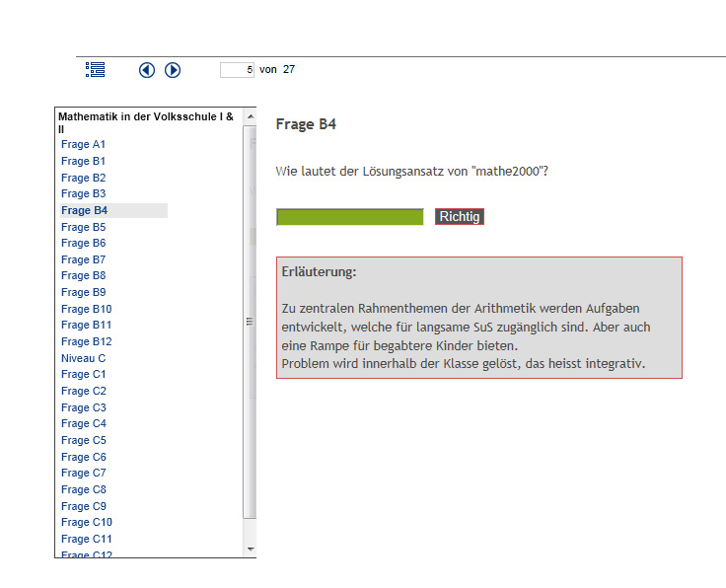Open Frage C1 in the question list
Image resolution: width=726 pixels, height=588 pixels.
(83, 374)
